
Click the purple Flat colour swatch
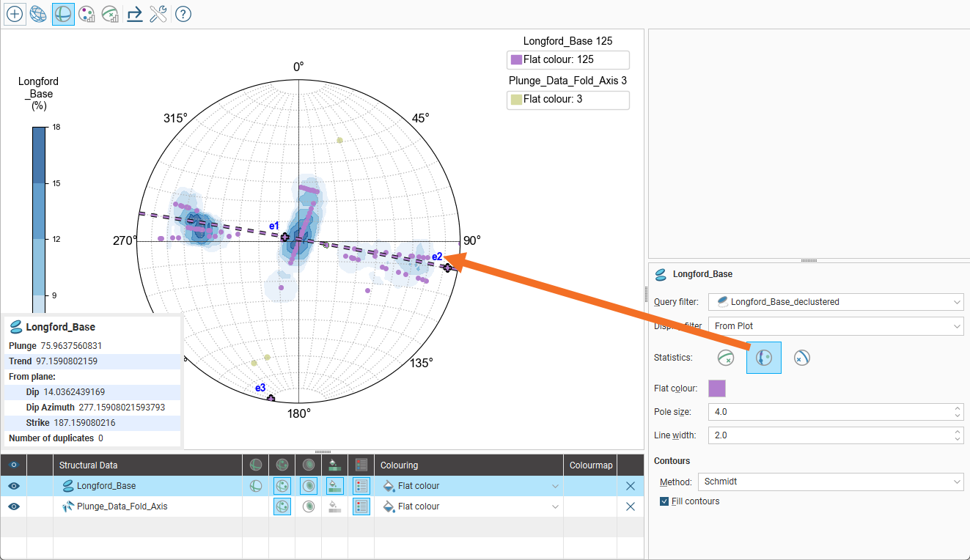tap(716, 388)
